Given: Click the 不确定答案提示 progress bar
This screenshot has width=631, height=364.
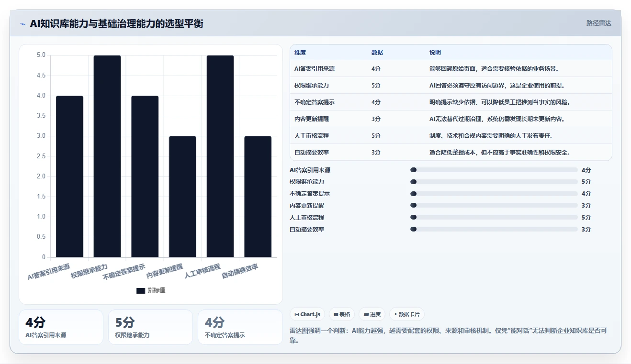Looking at the screenshot, I should (x=494, y=194).
